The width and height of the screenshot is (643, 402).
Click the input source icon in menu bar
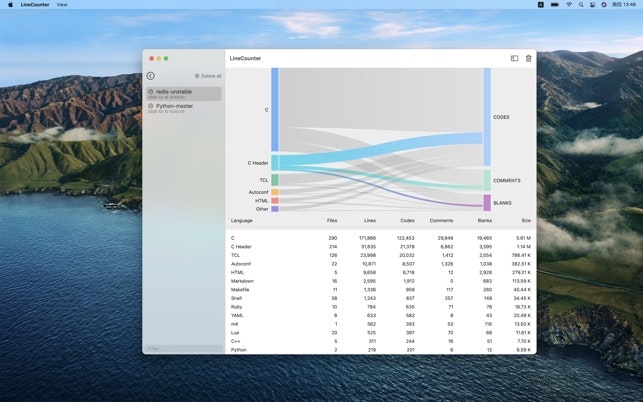coord(540,5)
